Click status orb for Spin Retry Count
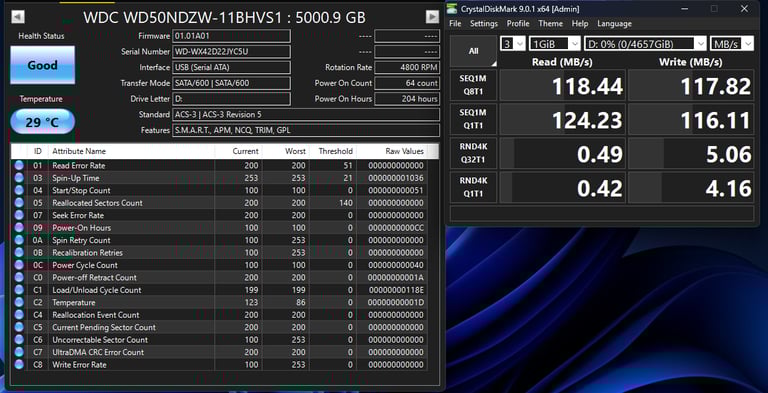This screenshot has height=393, width=768. click(x=19, y=240)
